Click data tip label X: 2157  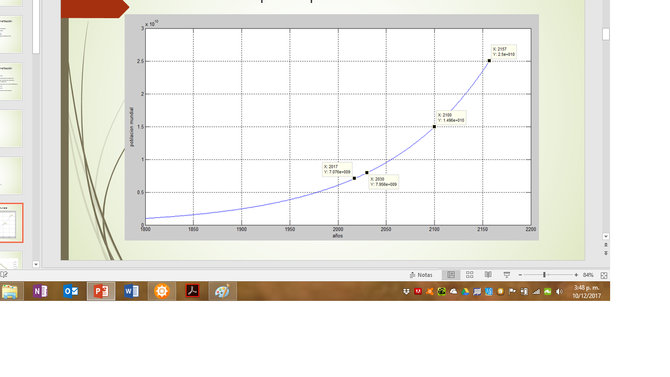coord(504,52)
